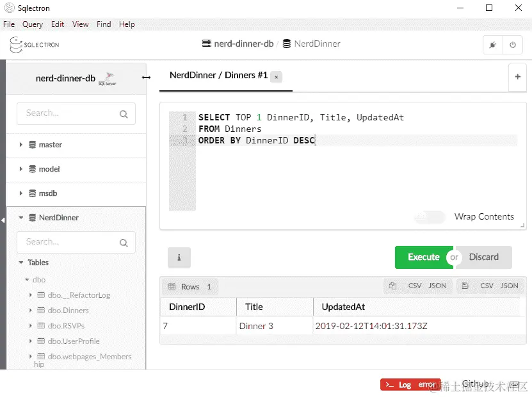Click the dbo.Dinners table icon
Screen dimensions: 532x397
(x=41, y=310)
